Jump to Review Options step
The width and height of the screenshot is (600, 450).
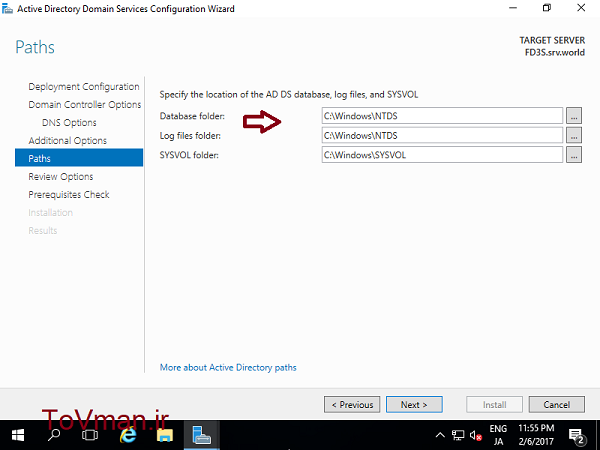tap(61, 176)
